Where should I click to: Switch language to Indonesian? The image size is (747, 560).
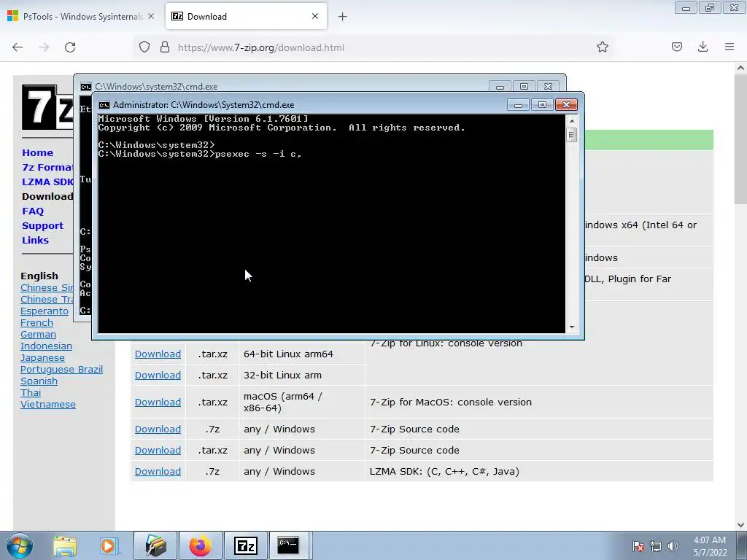pyautogui.click(x=46, y=346)
